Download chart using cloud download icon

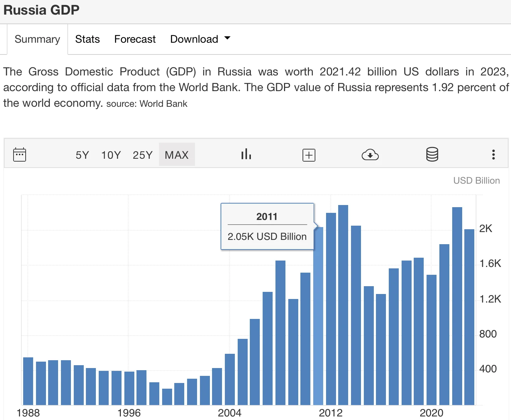click(x=370, y=155)
